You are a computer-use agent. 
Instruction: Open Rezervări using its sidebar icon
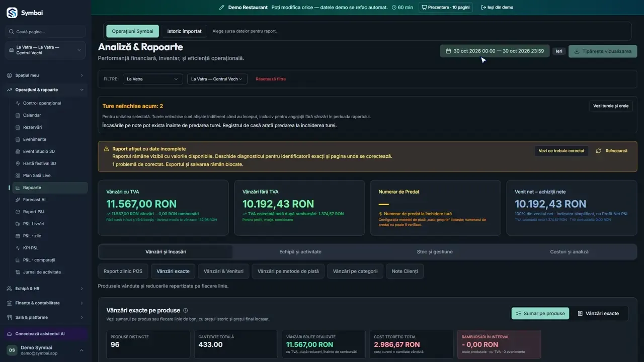coord(18,127)
